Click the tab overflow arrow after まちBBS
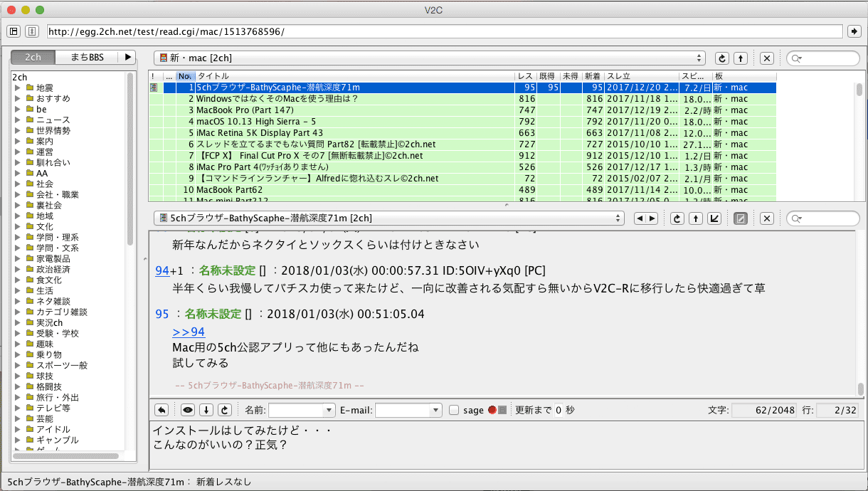Viewport: 868px width, 491px height. click(x=126, y=58)
